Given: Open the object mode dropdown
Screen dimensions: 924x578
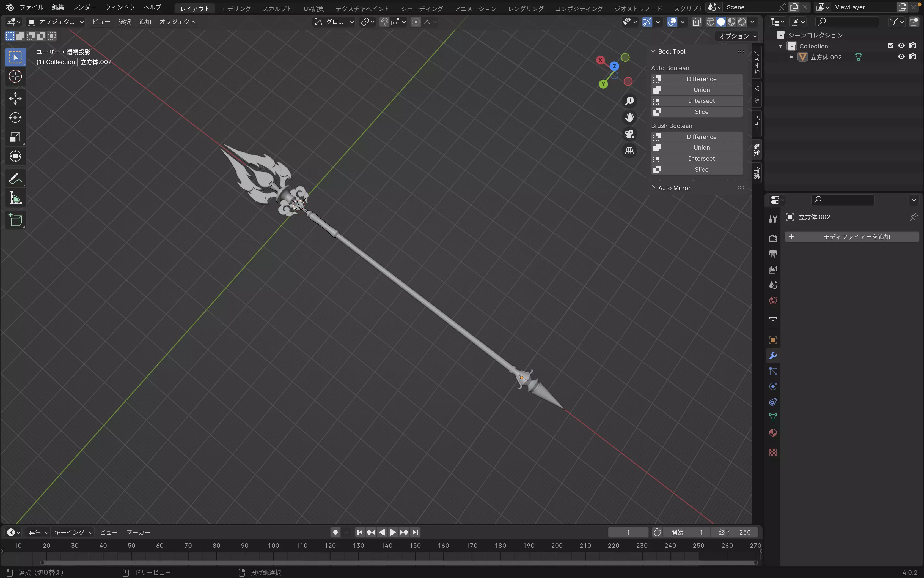Looking at the screenshot, I should [x=56, y=22].
